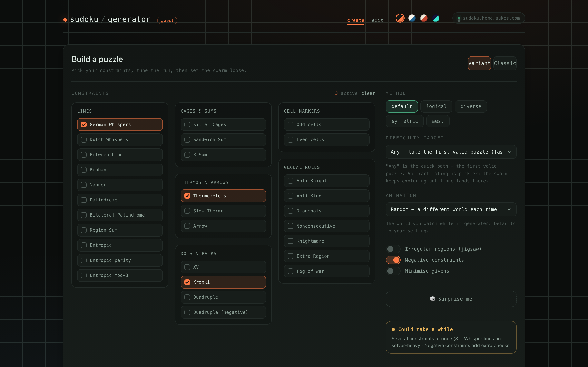Choose the logical method button
This screenshot has height=367, width=588.
click(436, 106)
